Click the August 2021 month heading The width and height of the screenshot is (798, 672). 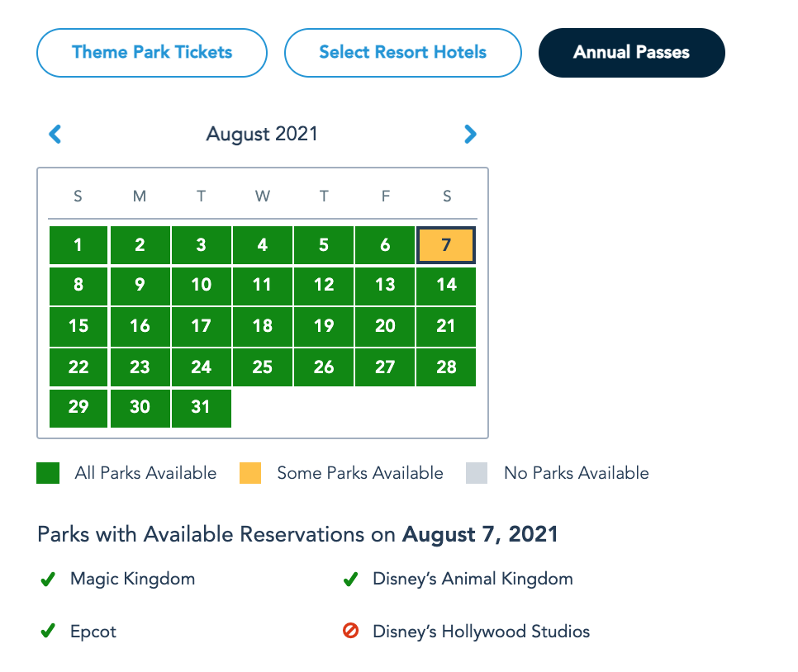coord(262,134)
